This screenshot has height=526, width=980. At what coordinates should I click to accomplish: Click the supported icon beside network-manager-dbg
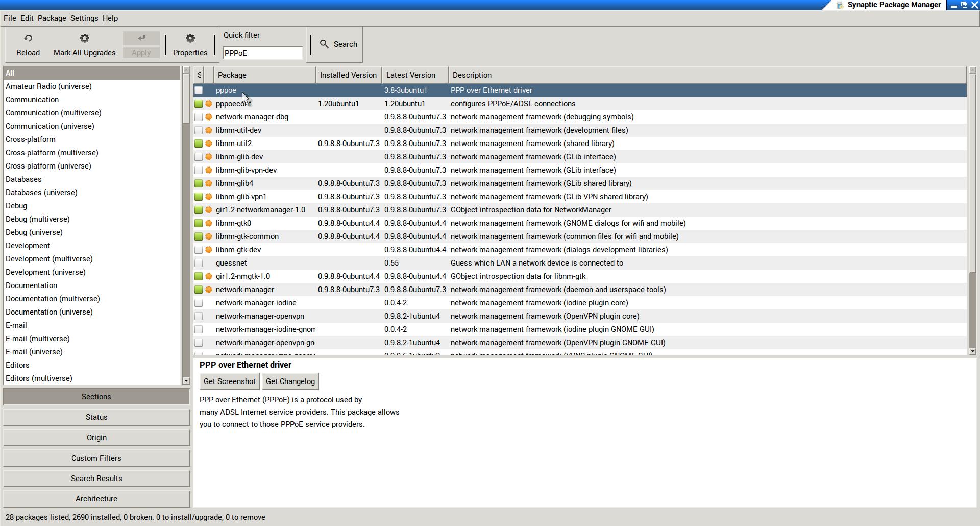(209, 117)
